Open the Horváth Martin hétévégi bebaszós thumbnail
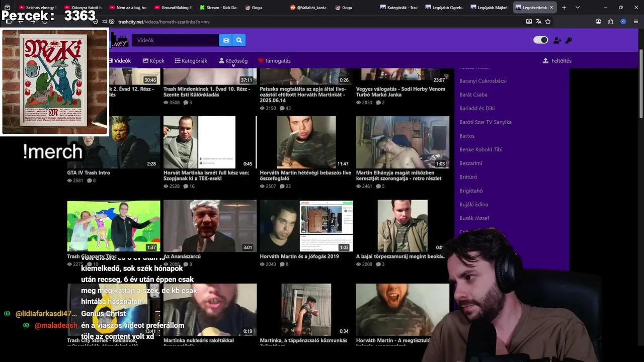644x362 pixels. pyautogui.click(x=306, y=142)
